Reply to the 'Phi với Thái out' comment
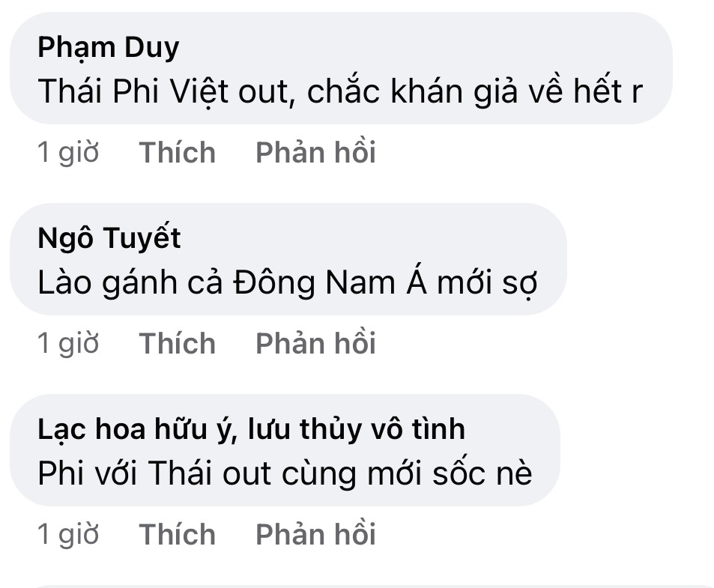 coord(315,535)
